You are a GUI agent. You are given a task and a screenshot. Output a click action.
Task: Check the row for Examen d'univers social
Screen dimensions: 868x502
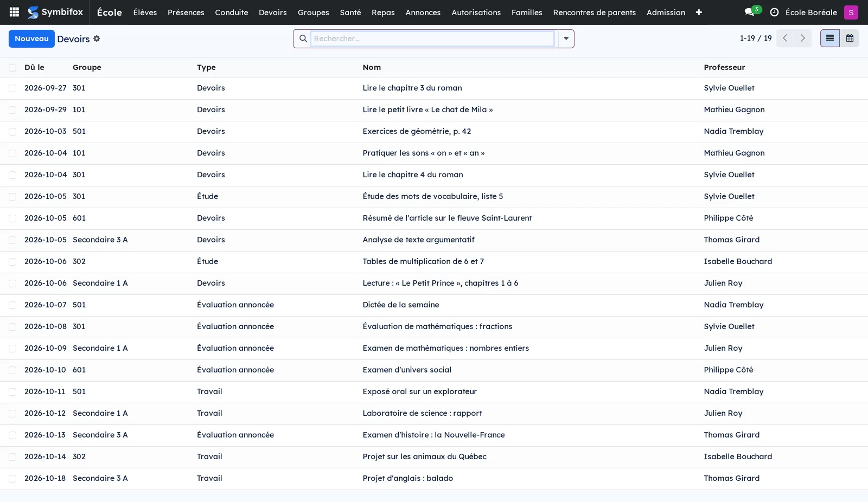coord(12,370)
